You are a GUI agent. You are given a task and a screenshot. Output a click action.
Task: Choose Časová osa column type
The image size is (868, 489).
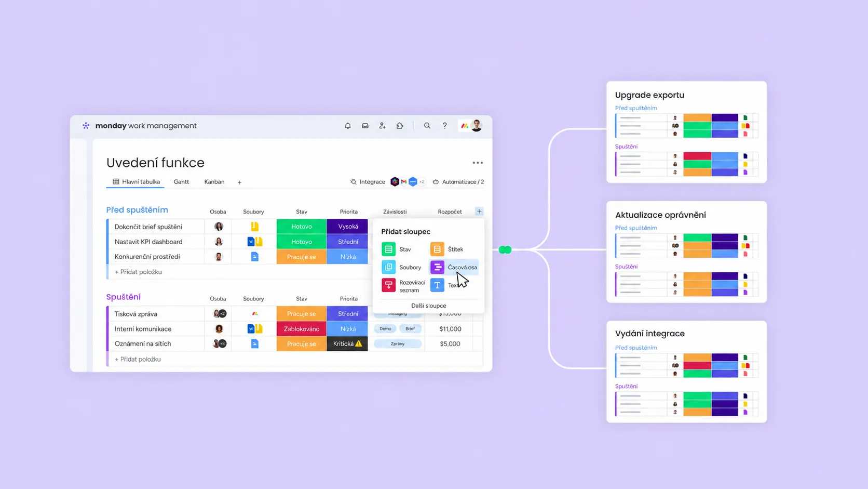click(x=454, y=267)
